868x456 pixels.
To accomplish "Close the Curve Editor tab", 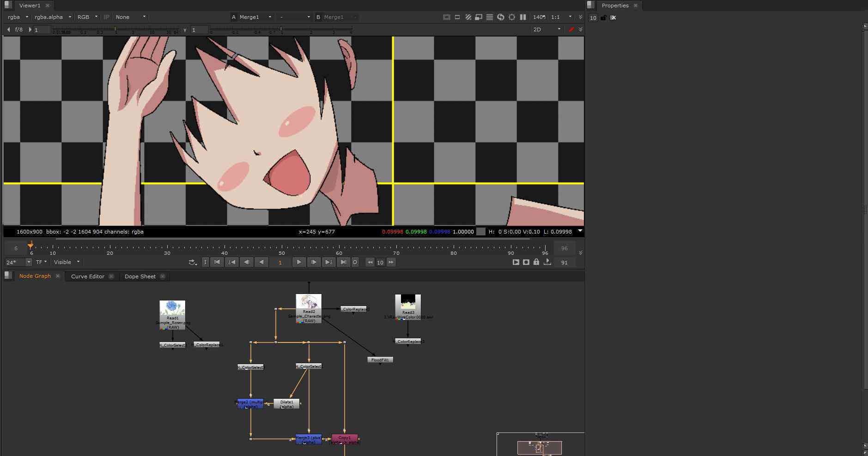I will [111, 276].
